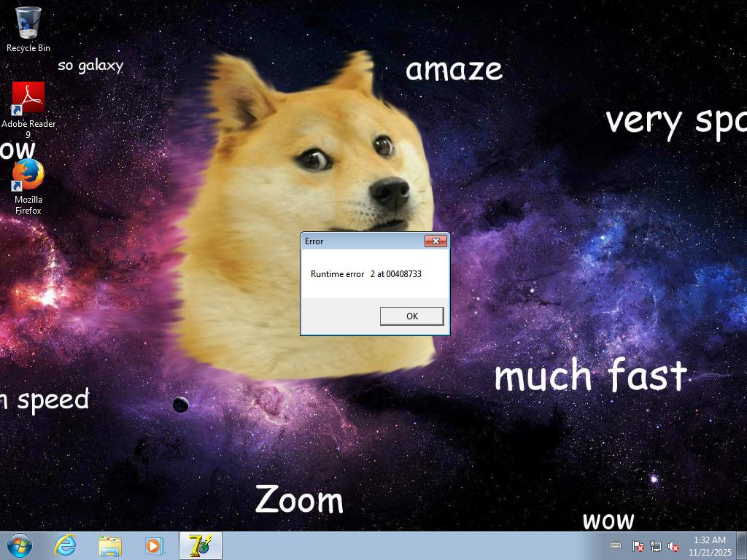Open Windows Explorer from the taskbar
The width and height of the screenshot is (747, 560).
pyautogui.click(x=110, y=545)
